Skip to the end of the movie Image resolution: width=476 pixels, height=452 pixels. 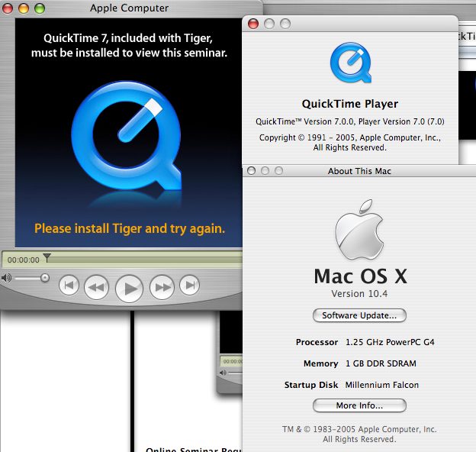[189, 286]
